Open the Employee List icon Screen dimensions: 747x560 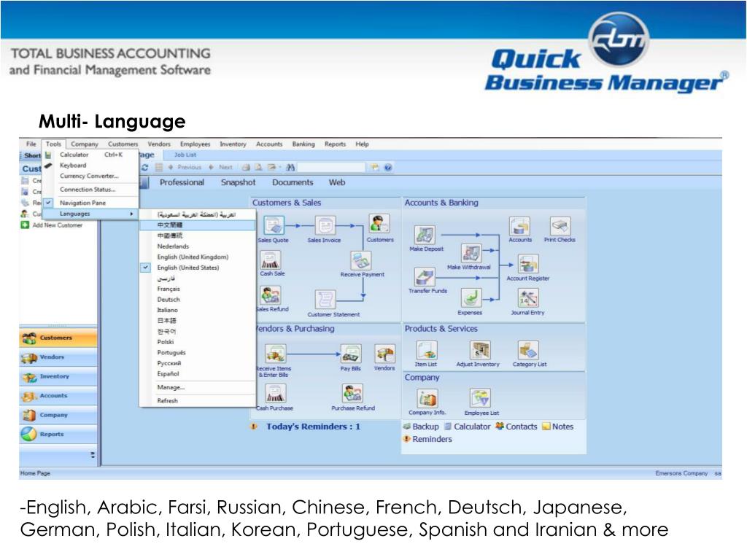point(480,399)
